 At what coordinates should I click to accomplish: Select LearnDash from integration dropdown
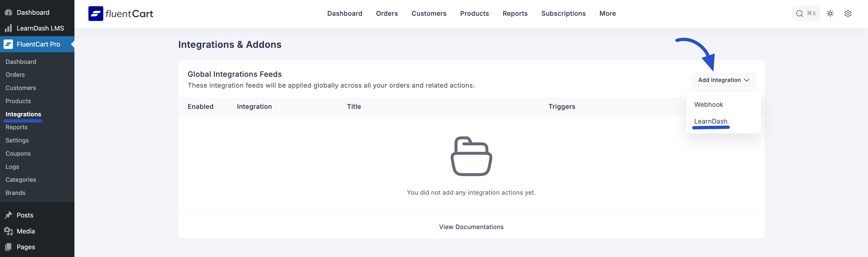pos(711,121)
